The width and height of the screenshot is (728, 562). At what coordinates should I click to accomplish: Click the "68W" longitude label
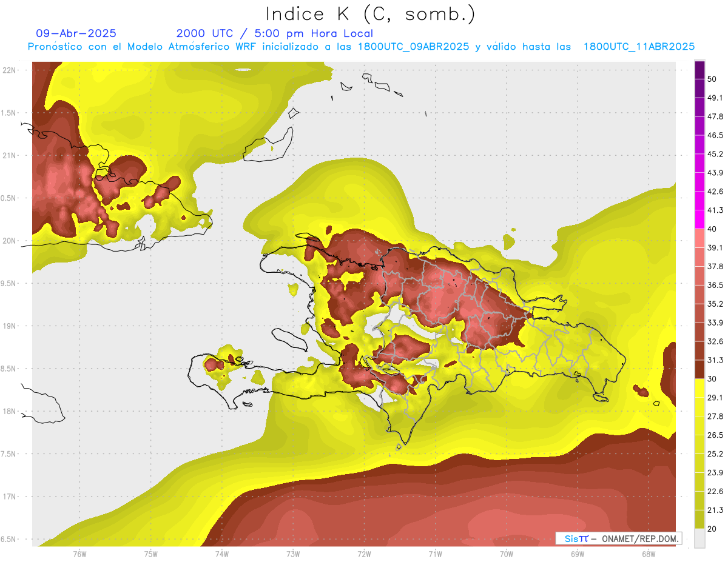click(649, 554)
